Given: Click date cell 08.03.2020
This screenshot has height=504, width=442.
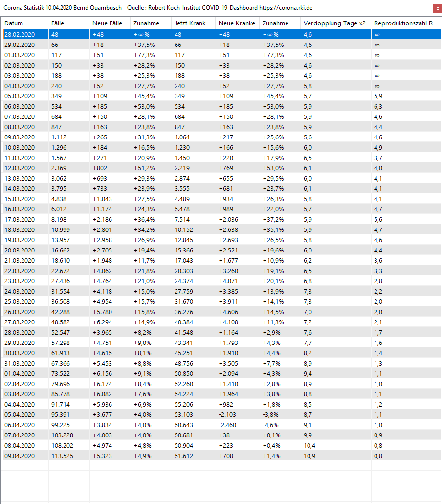Looking at the screenshot, I should (x=20, y=127).
